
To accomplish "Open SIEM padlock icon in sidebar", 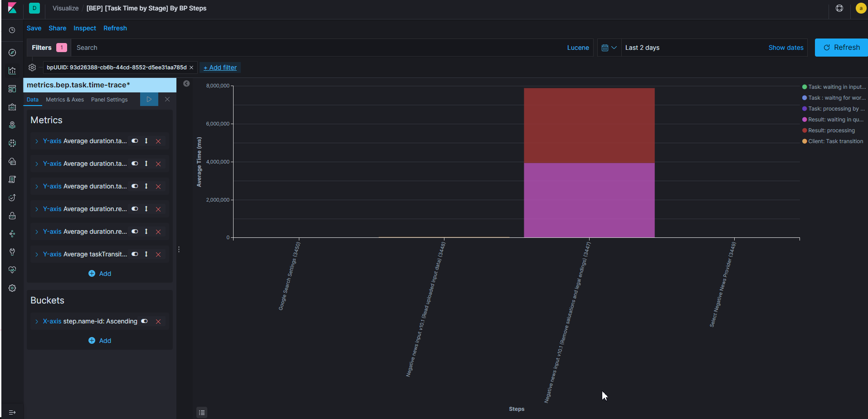I will point(12,216).
